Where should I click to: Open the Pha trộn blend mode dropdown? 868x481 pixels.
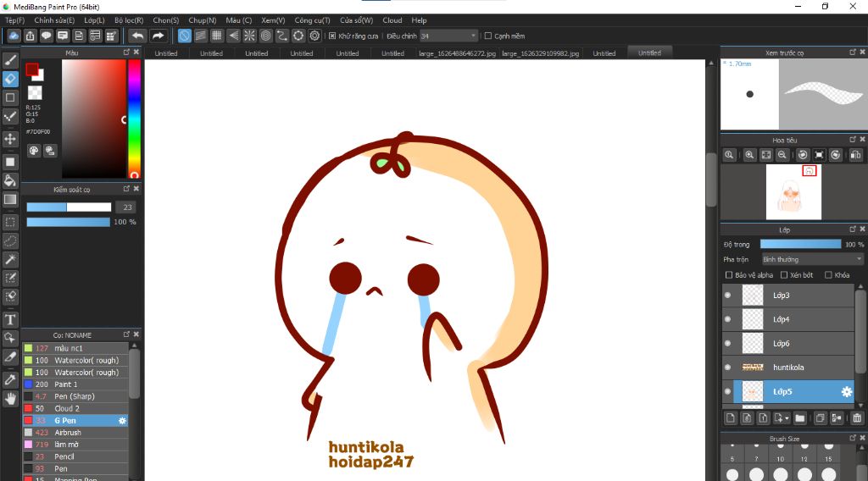[812, 259]
